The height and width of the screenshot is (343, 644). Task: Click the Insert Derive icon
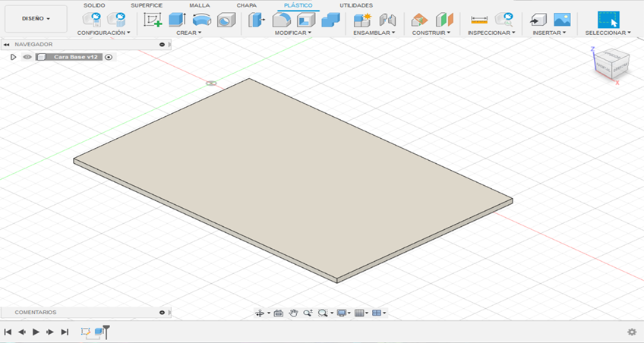(x=538, y=19)
